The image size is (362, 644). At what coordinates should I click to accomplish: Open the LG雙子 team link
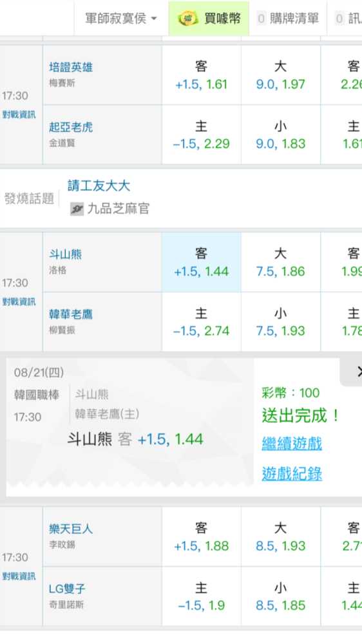67,589
